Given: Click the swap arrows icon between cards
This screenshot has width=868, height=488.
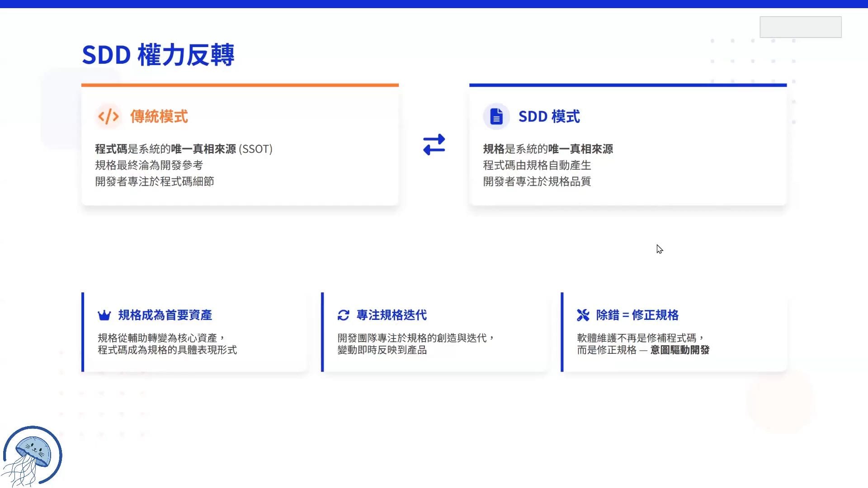Looking at the screenshot, I should coord(434,145).
